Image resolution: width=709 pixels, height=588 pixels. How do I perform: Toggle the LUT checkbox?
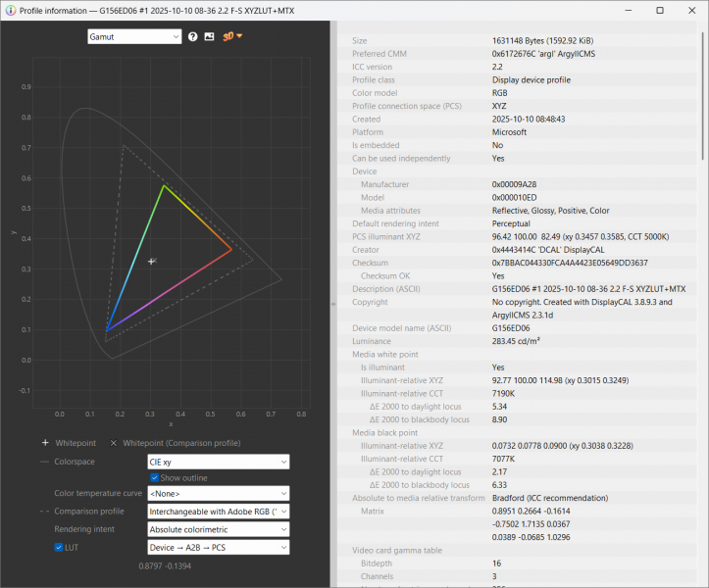[59, 547]
